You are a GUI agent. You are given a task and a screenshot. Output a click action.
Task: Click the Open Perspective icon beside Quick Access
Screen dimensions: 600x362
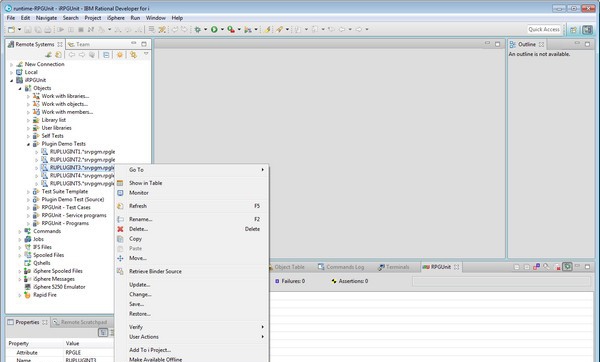click(574, 30)
